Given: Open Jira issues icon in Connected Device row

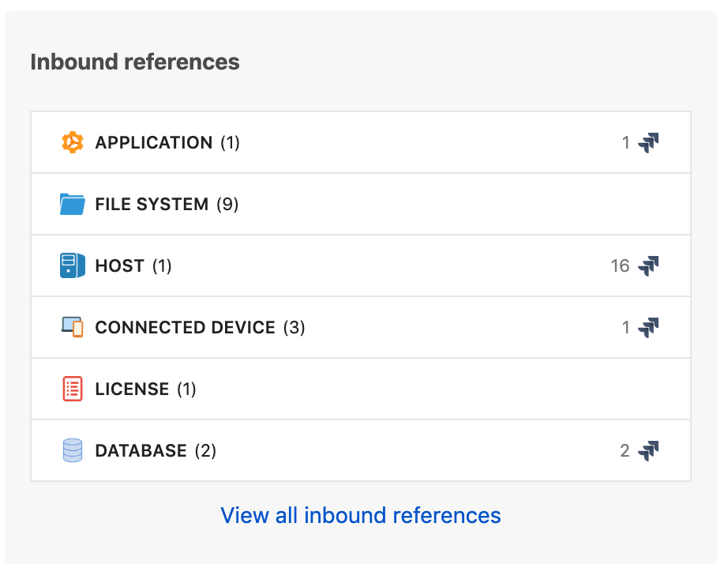Looking at the screenshot, I should [x=648, y=328].
